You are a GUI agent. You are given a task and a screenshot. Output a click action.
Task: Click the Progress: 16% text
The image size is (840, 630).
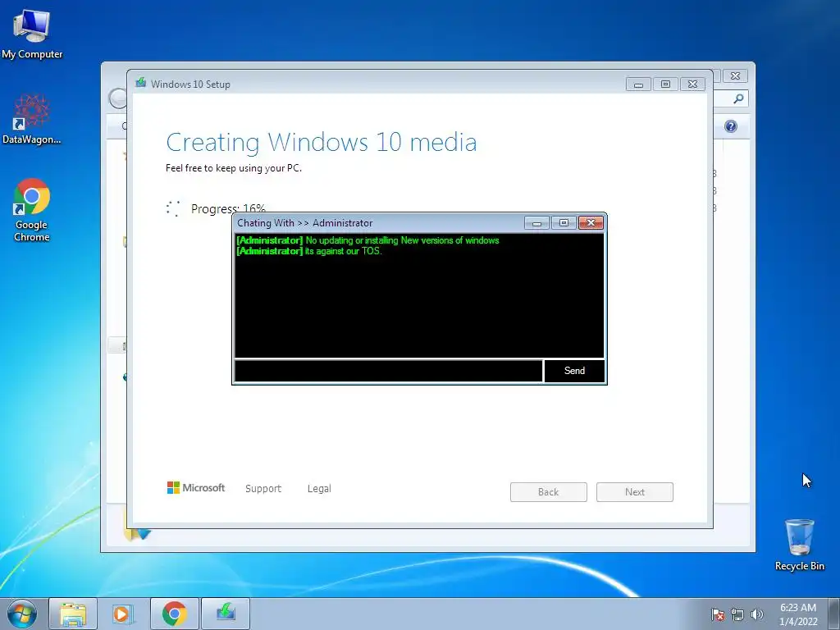[228, 208]
